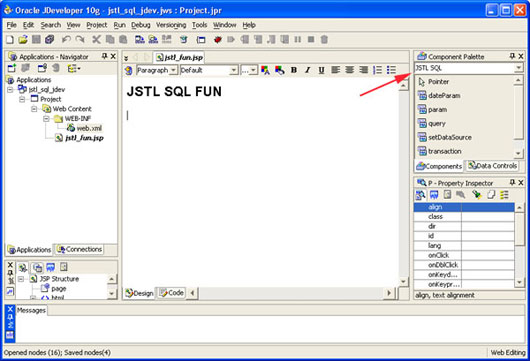Image resolution: width=530 pixels, height=361 pixels.
Task: Click the Pause debugger icon
Action: [x=297, y=40]
